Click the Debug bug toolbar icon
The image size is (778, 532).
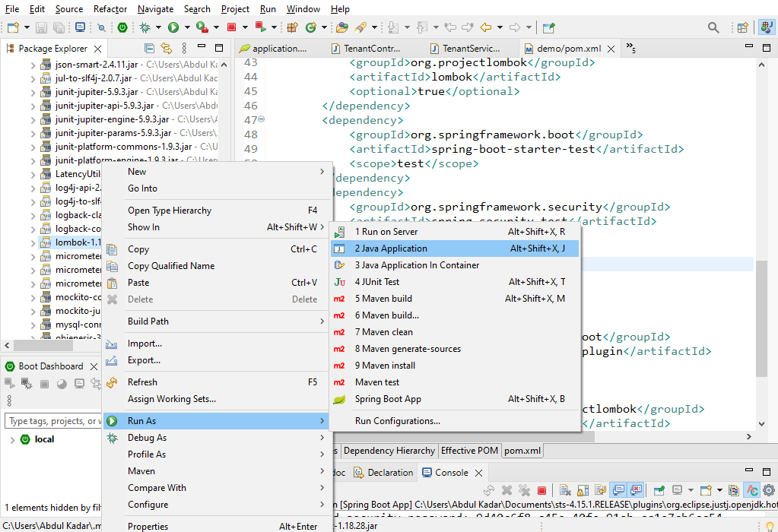pyautogui.click(x=145, y=27)
